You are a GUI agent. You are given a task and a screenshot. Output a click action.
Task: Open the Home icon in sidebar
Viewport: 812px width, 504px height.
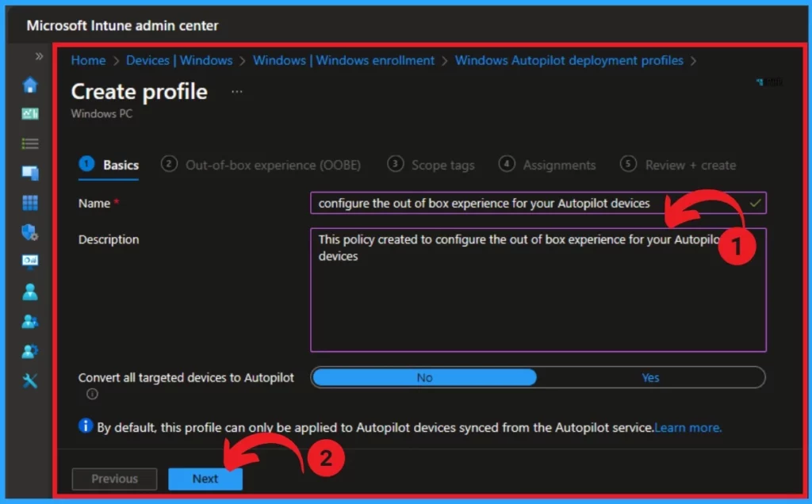30,84
